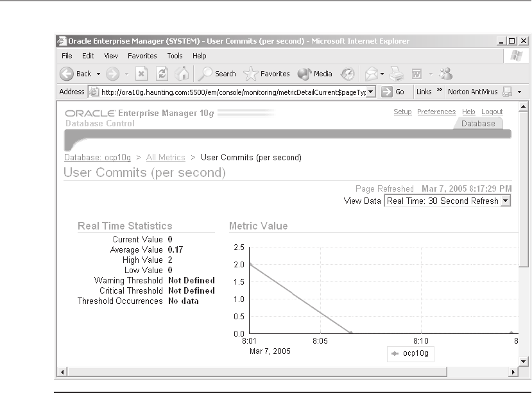Click the vertical scrollbar down arrow
The height and width of the screenshot is (393, 532).
523,361
